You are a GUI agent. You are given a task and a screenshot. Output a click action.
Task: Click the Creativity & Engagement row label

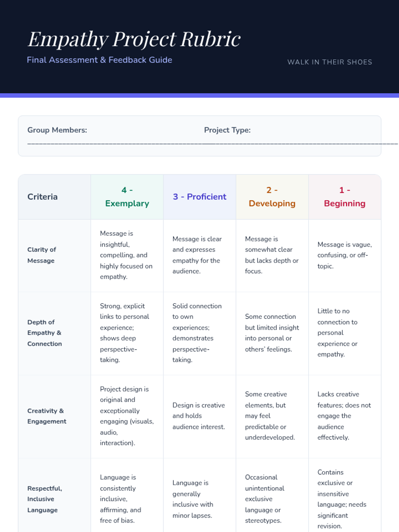point(47,416)
